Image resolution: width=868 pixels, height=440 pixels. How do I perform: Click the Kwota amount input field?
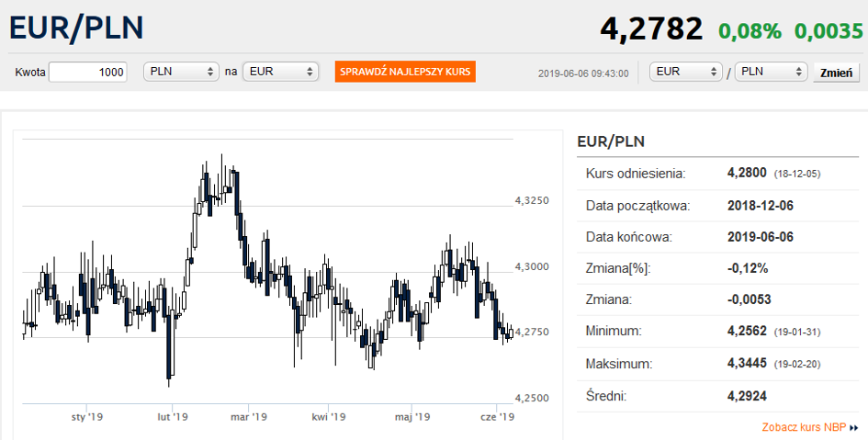click(88, 72)
